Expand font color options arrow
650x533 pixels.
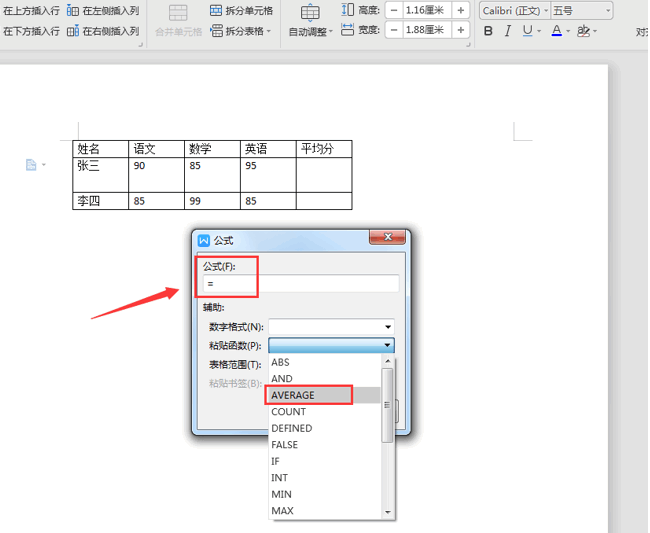(568, 31)
